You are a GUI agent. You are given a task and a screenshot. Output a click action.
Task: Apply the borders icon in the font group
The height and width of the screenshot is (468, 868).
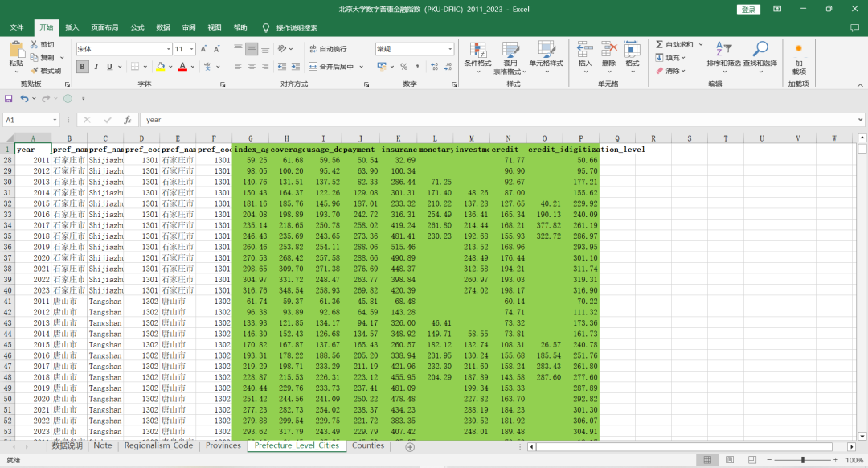click(135, 67)
